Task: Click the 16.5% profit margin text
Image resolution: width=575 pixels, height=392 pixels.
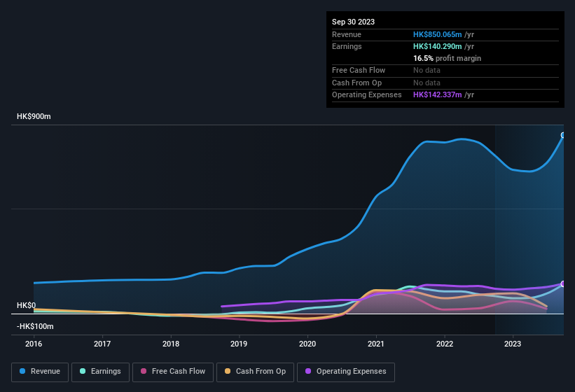Action: pyautogui.click(x=447, y=58)
